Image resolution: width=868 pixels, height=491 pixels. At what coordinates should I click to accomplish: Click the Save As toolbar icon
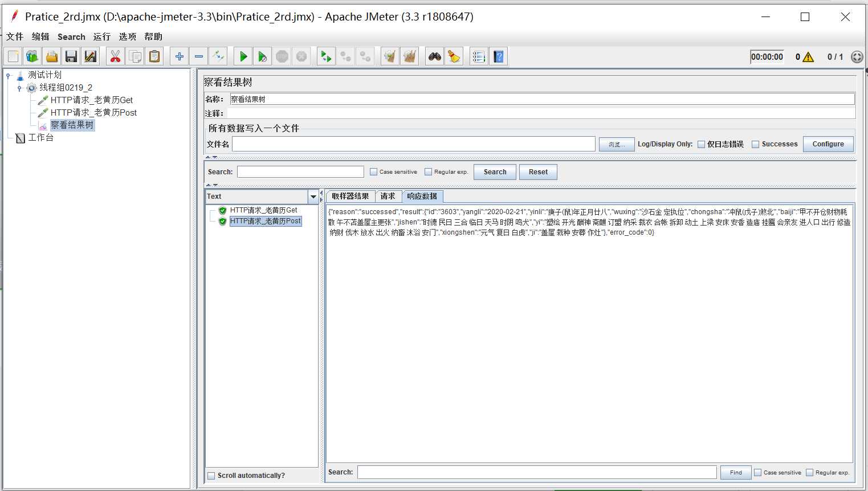coord(91,56)
